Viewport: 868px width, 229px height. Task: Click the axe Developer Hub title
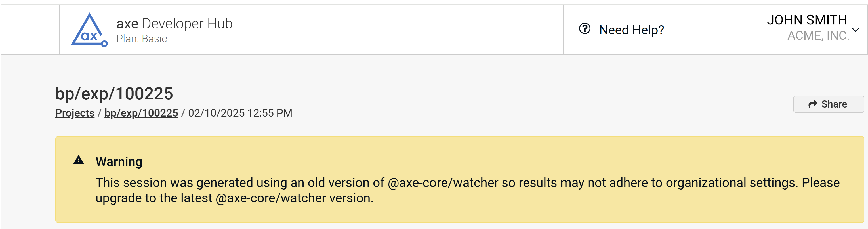tap(174, 24)
